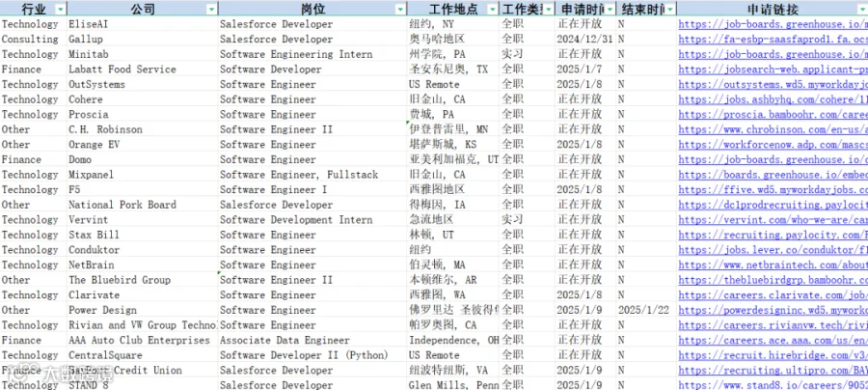Select the 2025/1/22 end date cell

point(646,310)
